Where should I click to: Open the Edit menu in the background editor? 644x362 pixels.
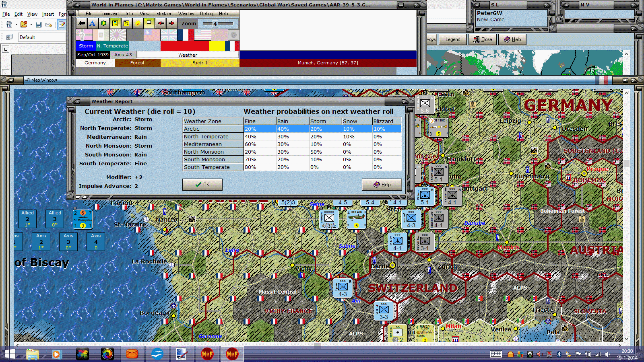point(19,14)
